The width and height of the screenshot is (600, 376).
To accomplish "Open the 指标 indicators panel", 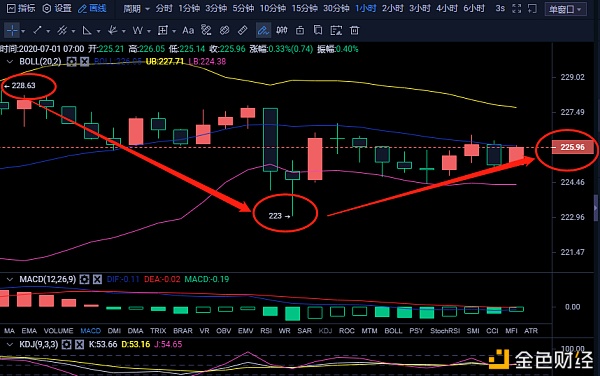I will (21, 8).
